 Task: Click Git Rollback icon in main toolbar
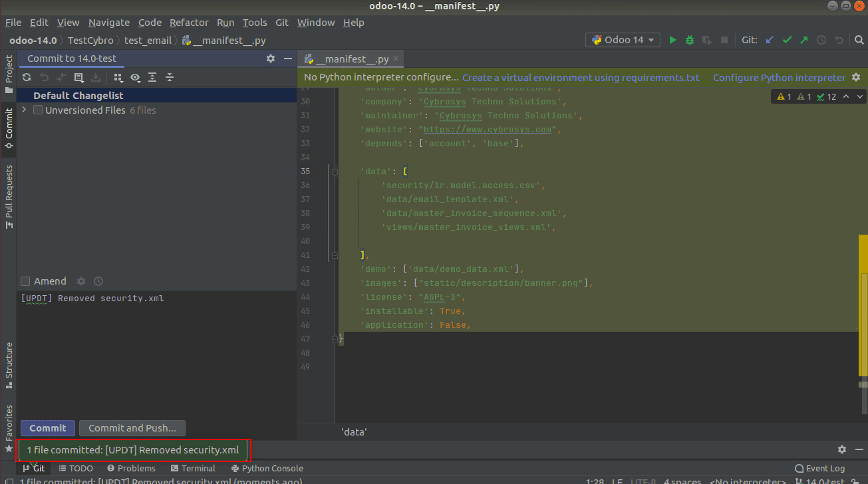pos(839,40)
